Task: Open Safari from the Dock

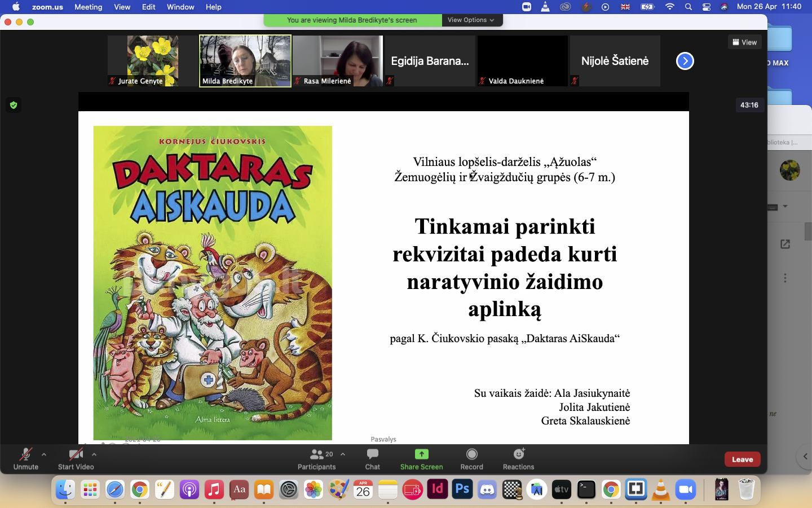Action: pos(115,489)
